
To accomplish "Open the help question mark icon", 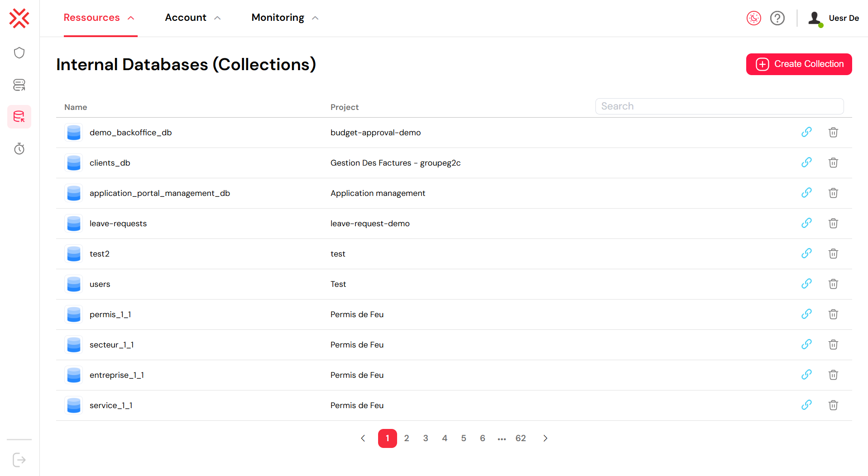I will click(777, 18).
